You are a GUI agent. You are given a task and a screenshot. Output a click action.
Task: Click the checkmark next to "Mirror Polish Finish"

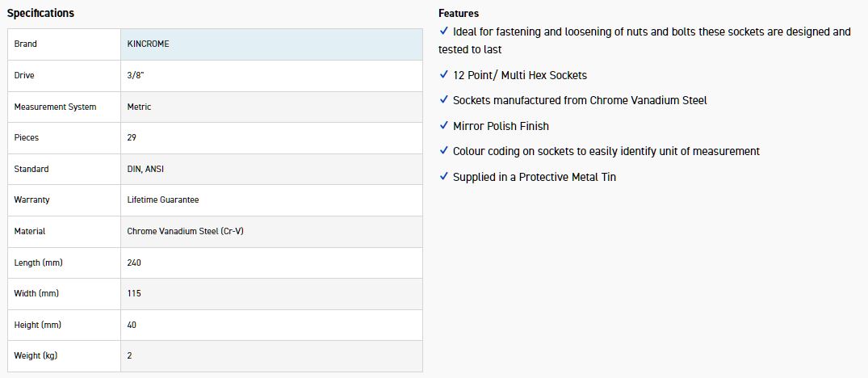(444, 125)
